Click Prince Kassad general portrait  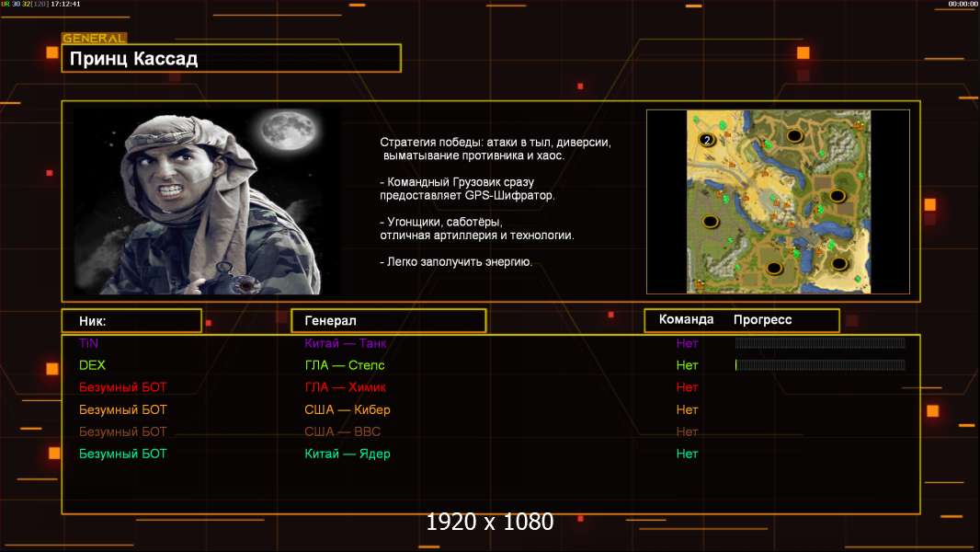[x=206, y=201]
